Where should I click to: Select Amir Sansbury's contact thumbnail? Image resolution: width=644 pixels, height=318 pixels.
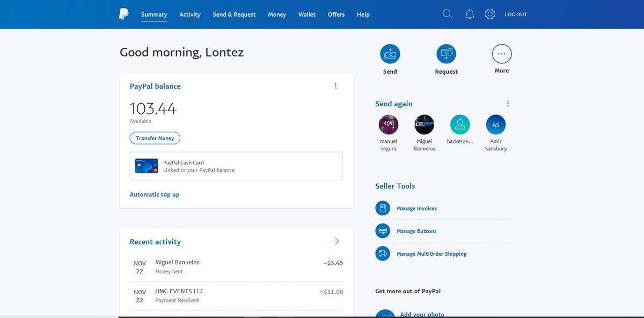(495, 125)
